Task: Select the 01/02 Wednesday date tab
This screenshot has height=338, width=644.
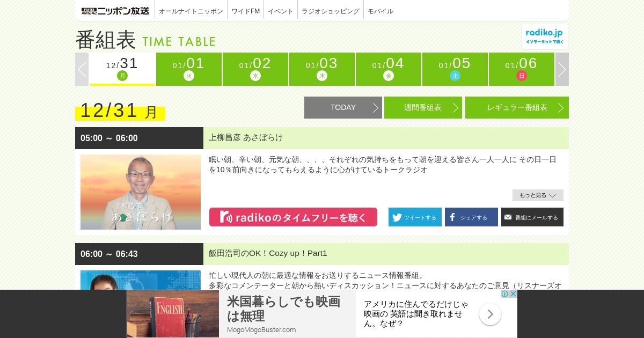Action: [255, 69]
